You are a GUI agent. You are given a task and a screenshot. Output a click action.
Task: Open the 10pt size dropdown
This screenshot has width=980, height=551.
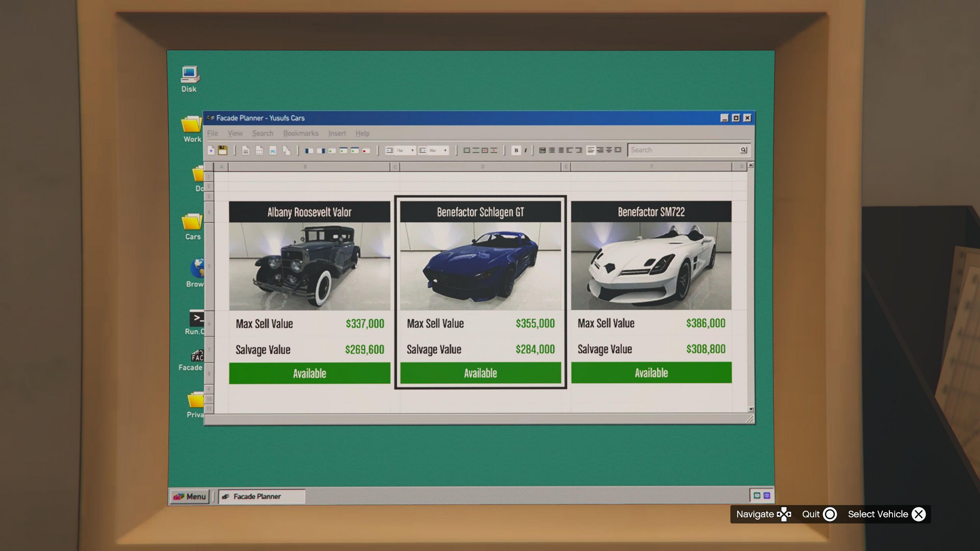[x=412, y=150]
